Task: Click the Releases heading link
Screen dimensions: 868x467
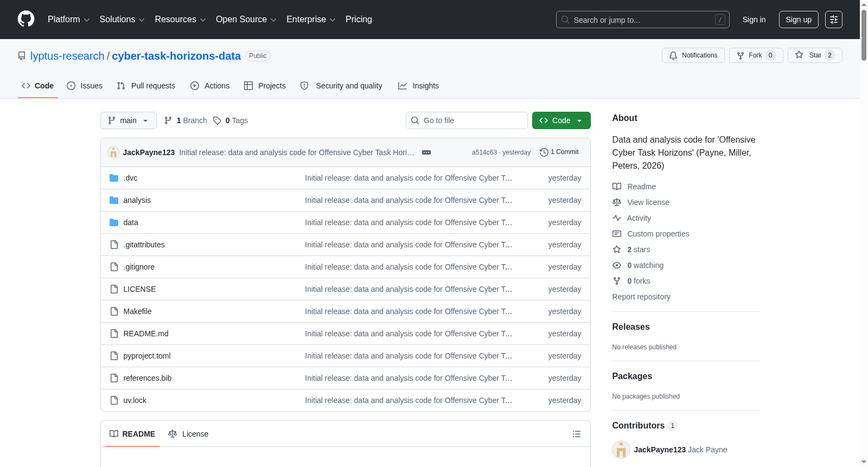Action: (631, 327)
